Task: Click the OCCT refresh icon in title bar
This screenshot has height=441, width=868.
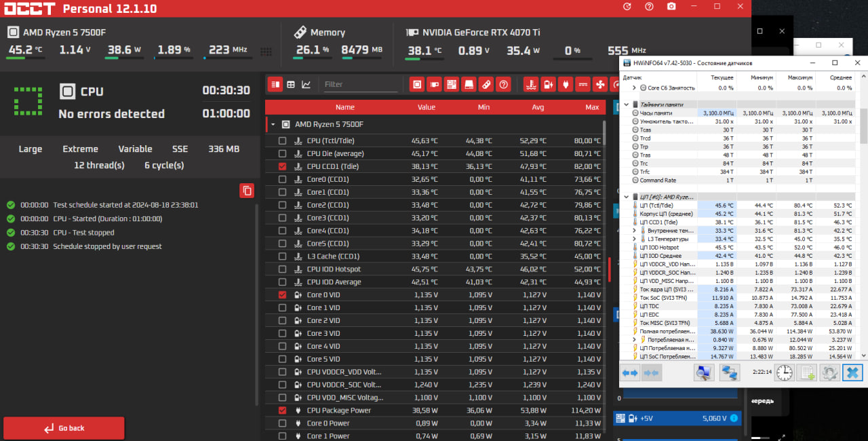Action: [x=627, y=7]
